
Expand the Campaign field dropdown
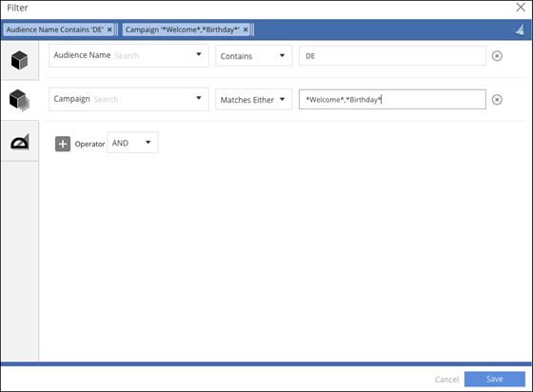pyautogui.click(x=199, y=98)
